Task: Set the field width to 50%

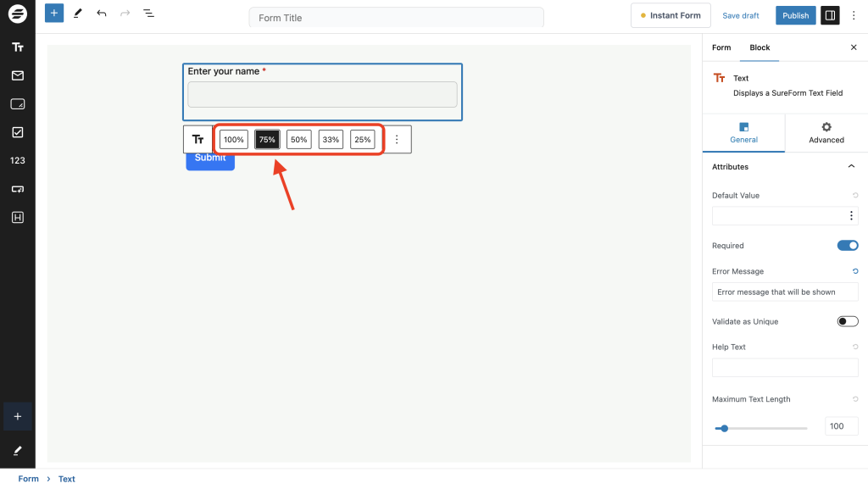Action: tap(298, 139)
